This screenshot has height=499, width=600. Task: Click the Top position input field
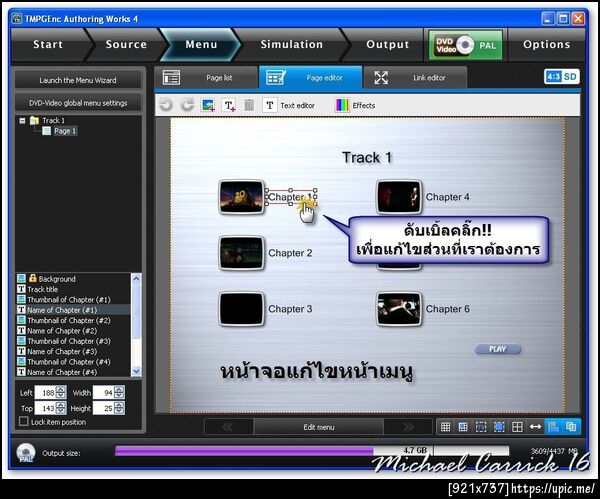click(x=45, y=408)
